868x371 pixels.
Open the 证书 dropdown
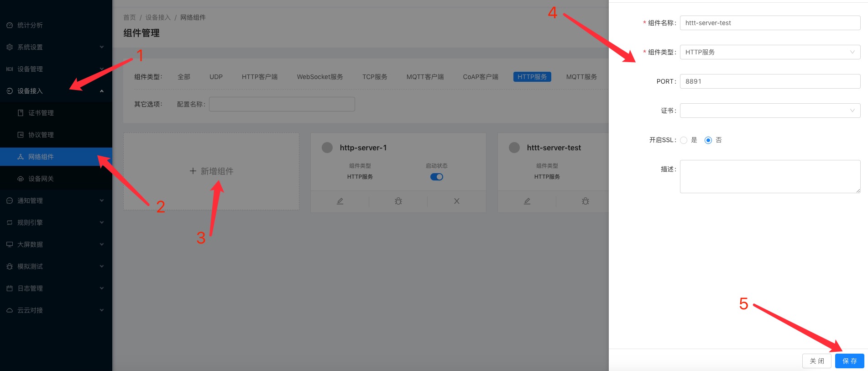pyautogui.click(x=770, y=111)
